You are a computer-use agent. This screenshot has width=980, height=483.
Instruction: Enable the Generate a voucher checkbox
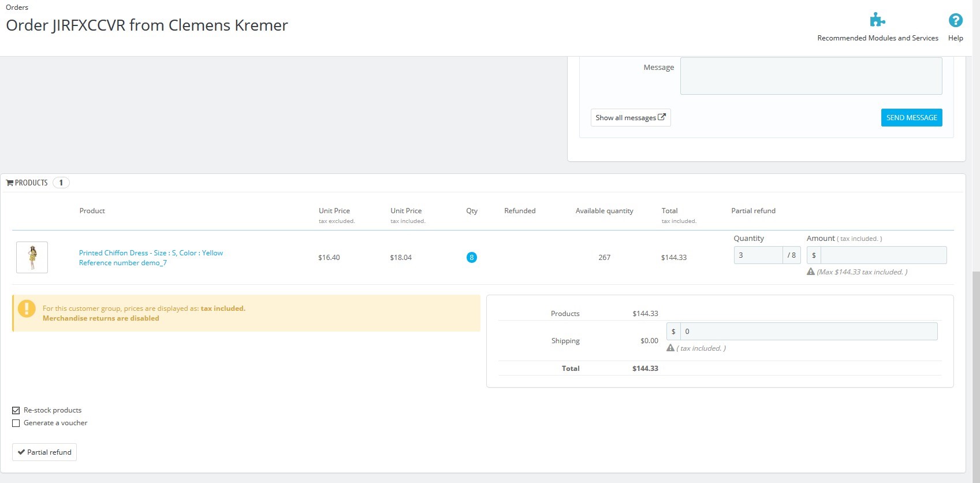coord(16,423)
